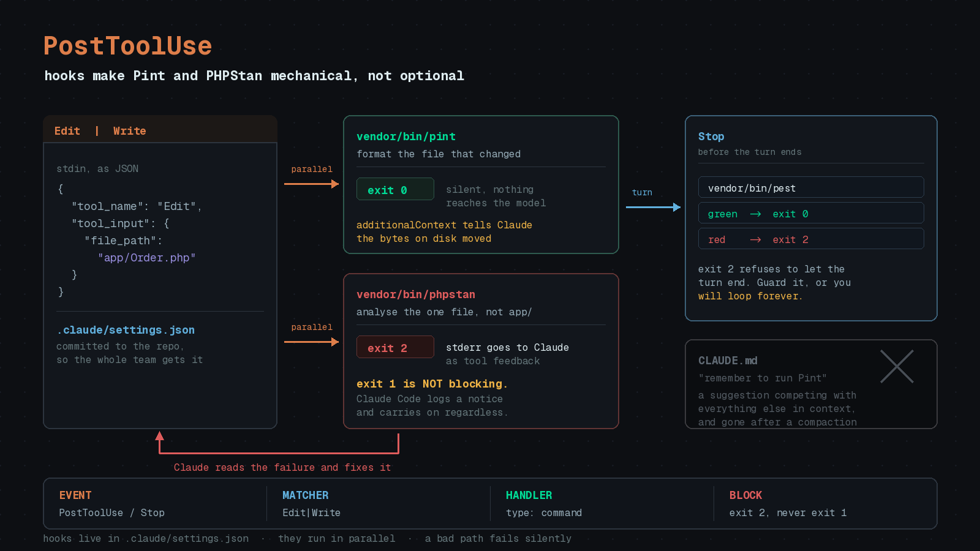Click the vendor/bin/pint heading
The image size is (980, 551).
[406, 137]
